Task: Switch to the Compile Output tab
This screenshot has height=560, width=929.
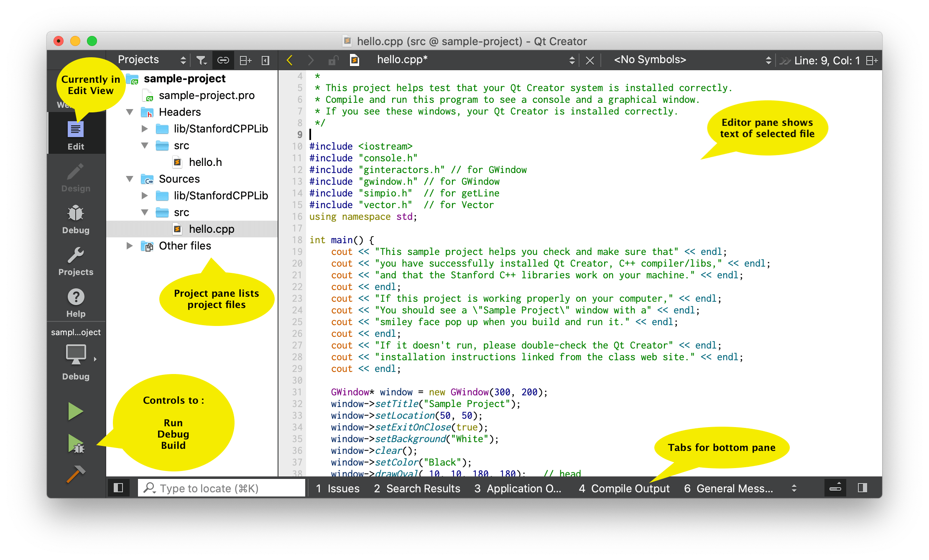Action: coord(623,488)
